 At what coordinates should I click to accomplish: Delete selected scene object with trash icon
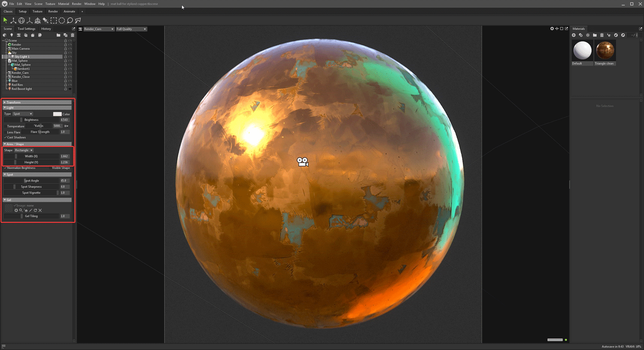73,35
